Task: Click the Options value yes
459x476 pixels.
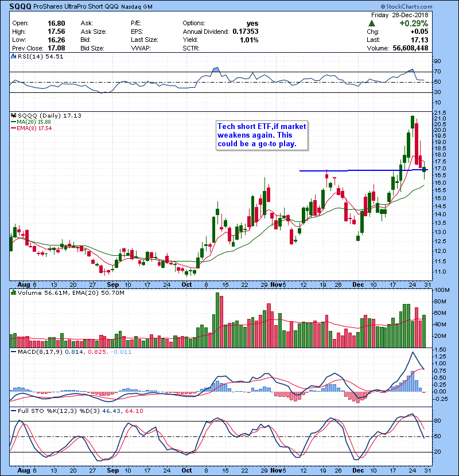Action: (x=252, y=24)
